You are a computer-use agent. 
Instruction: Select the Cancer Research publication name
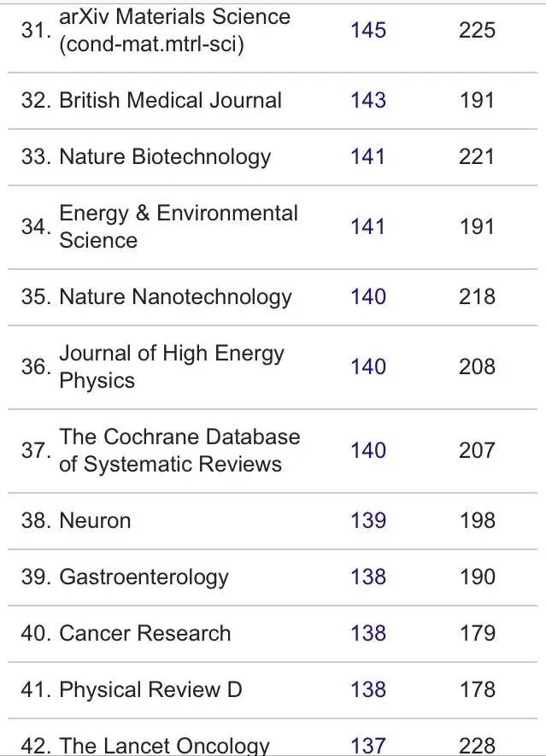click(145, 634)
